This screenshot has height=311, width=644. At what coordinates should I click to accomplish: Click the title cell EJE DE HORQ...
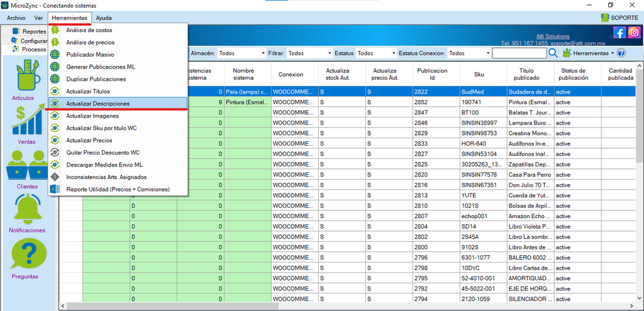pos(531,289)
